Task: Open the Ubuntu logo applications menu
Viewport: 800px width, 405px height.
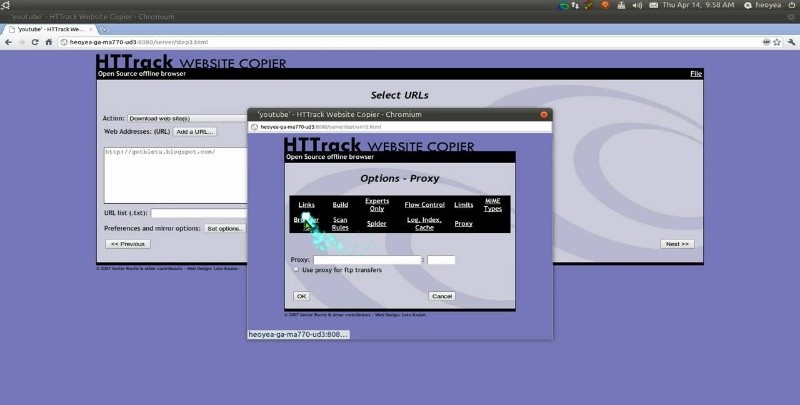Action: (5, 5)
